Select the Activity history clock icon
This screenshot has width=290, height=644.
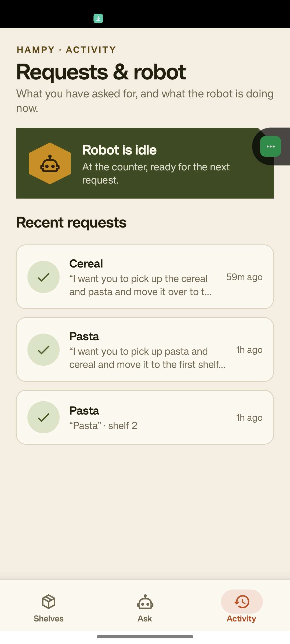pyautogui.click(x=242, y=601)
